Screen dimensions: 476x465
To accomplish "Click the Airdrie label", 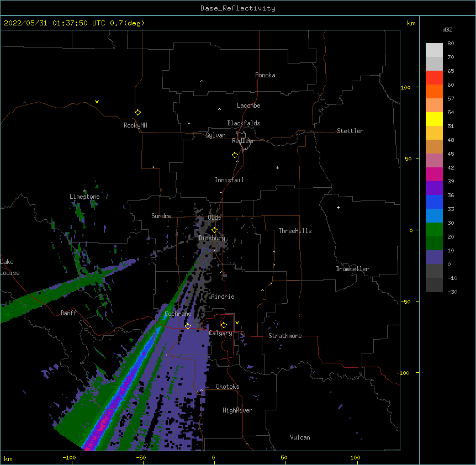I will pos(223,297).
